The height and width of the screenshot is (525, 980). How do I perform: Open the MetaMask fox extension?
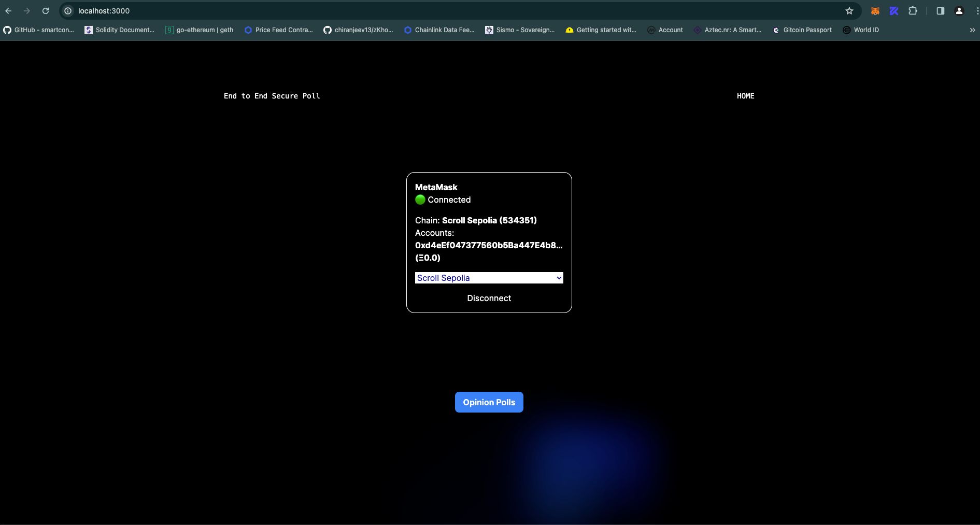point(875,10)
